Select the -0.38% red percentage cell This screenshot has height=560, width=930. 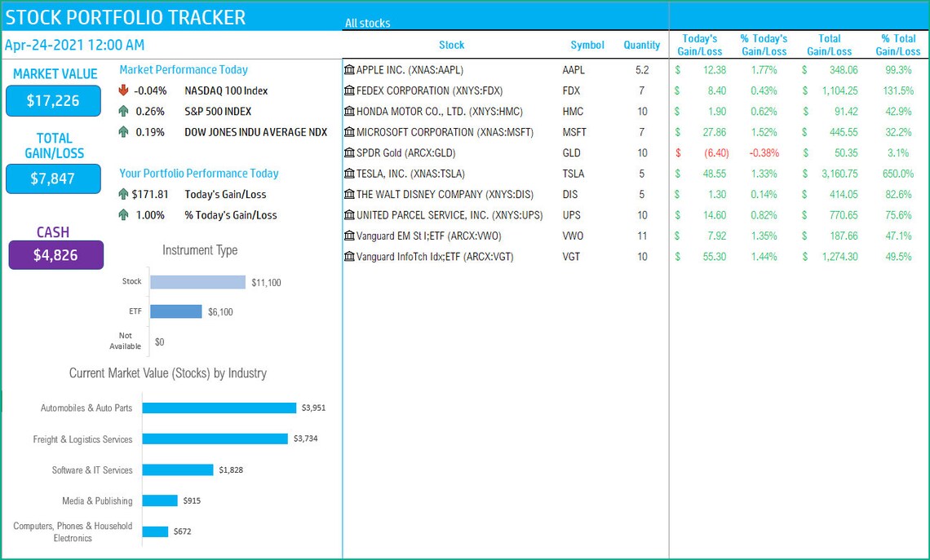[764, 153]
